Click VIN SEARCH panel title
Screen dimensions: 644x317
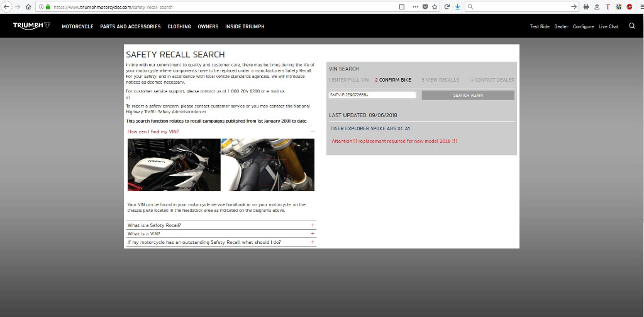click(344, 69)
